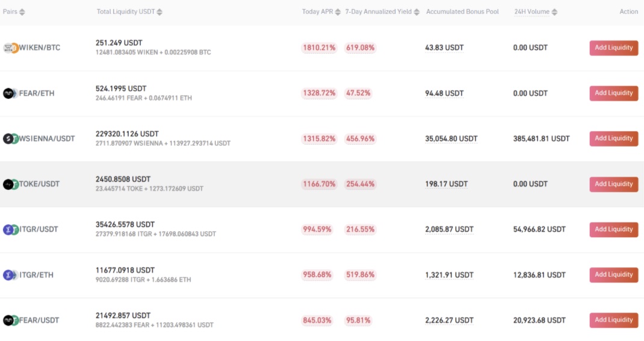Viewport: 644px width, 341px height.
Task: Click the 35,054.80 USDT bonus pool value
Action: 451,139
